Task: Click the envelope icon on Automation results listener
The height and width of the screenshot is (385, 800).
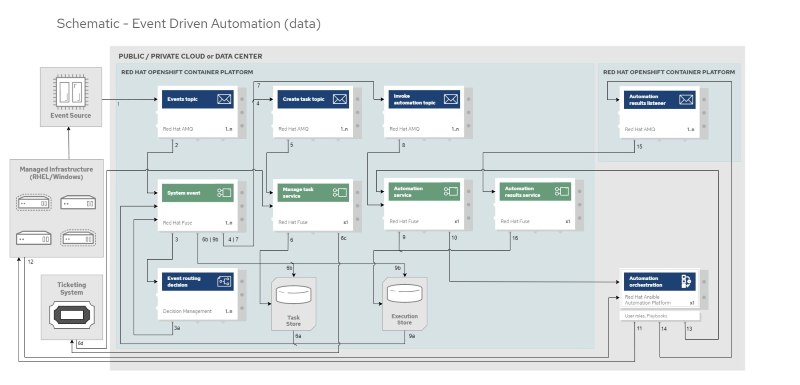Action: 686,99
